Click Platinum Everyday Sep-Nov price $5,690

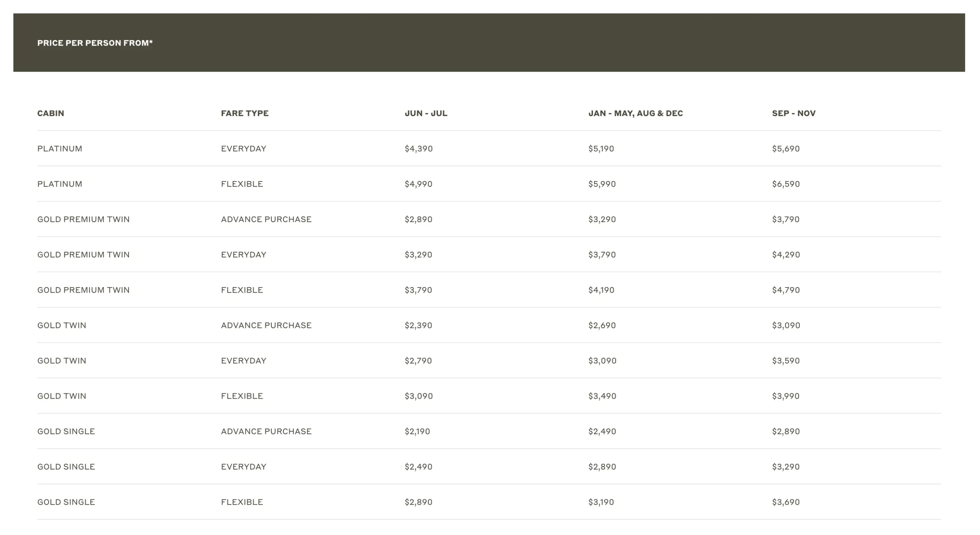(x=786, y=149)
